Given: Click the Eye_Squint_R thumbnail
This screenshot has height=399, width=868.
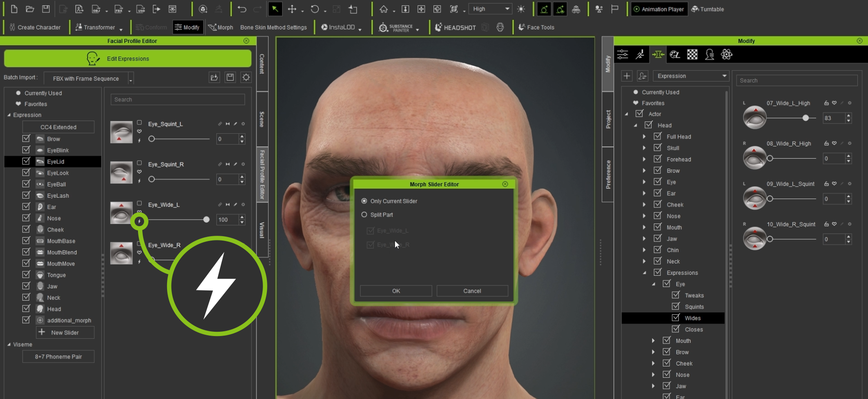Looking at the screenshot, I should (121, 172).
